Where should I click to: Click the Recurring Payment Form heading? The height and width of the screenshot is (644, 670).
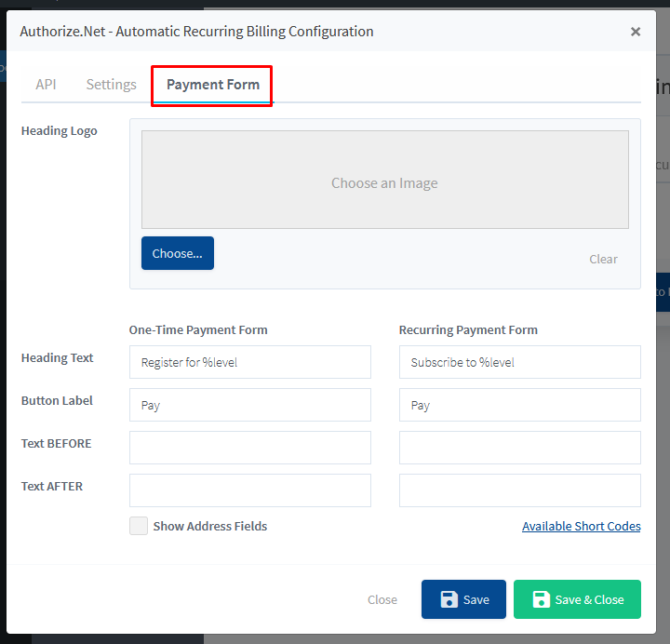tap(468, 329)
